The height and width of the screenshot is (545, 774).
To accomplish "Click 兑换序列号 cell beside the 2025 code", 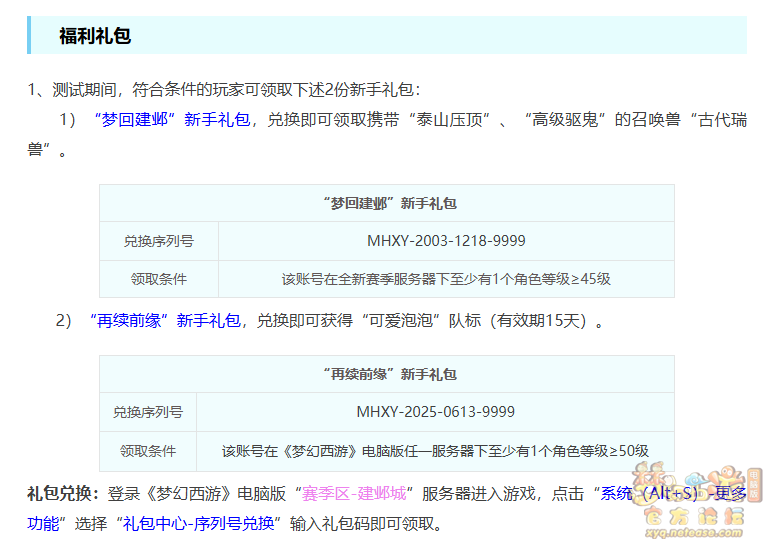I will (148, 412).
